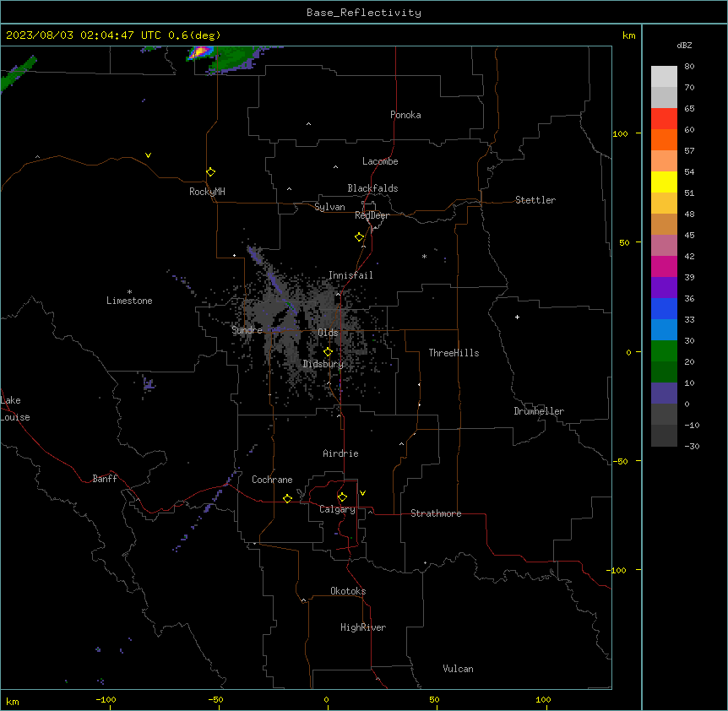The image size is (728, 711).
Task: Click the Base_Reflectivity title
Action: point(364,13)
